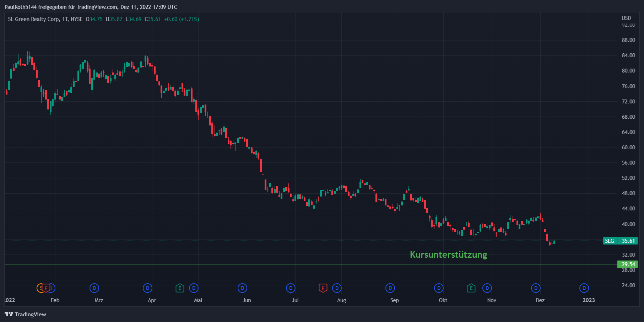Image resolution: width=644 pixels, height=322 pixels.
Task: Click the close value C35.61
Action: click(x=153, y=19)
